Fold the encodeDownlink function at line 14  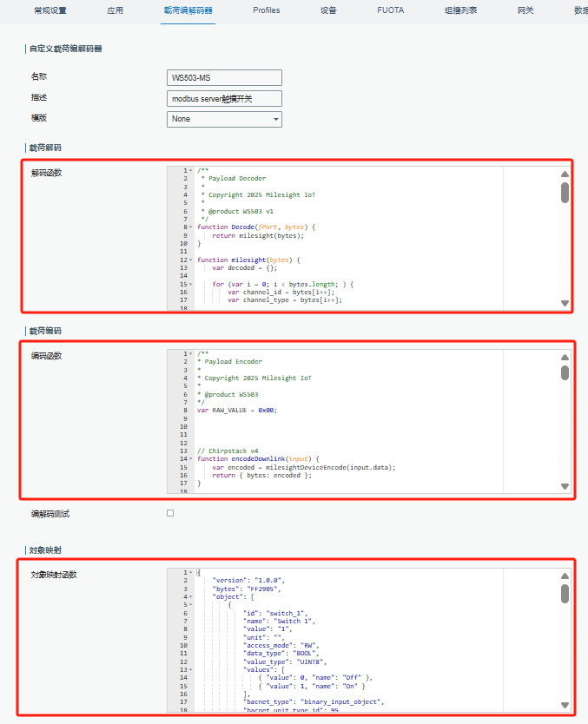click(x=191, y=459)
